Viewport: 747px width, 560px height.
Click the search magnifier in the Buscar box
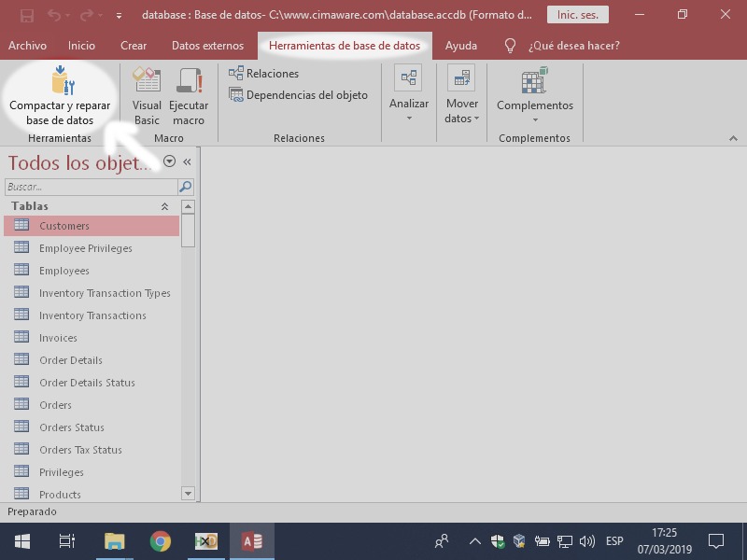[x=184, y=186]
